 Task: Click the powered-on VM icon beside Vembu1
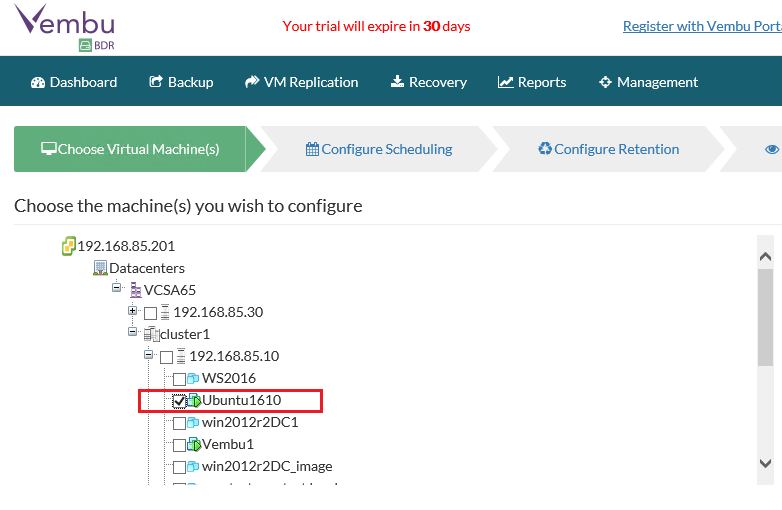(x=194, y=445)
